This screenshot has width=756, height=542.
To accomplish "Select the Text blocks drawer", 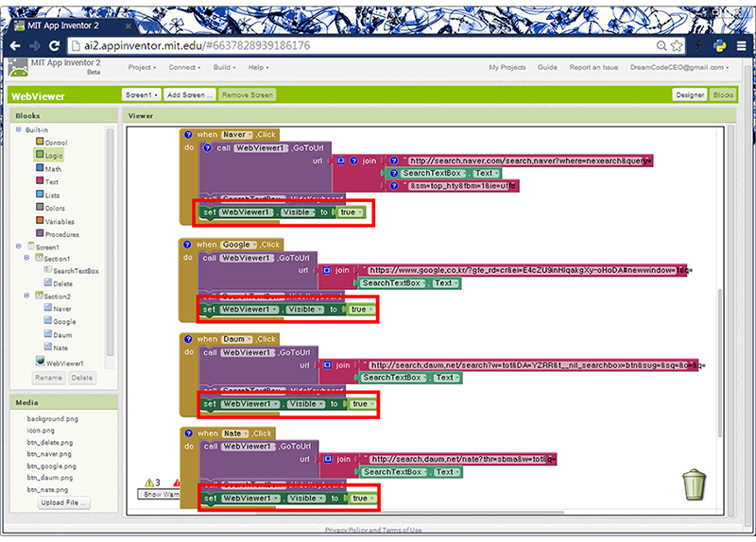I will point(47,181).
